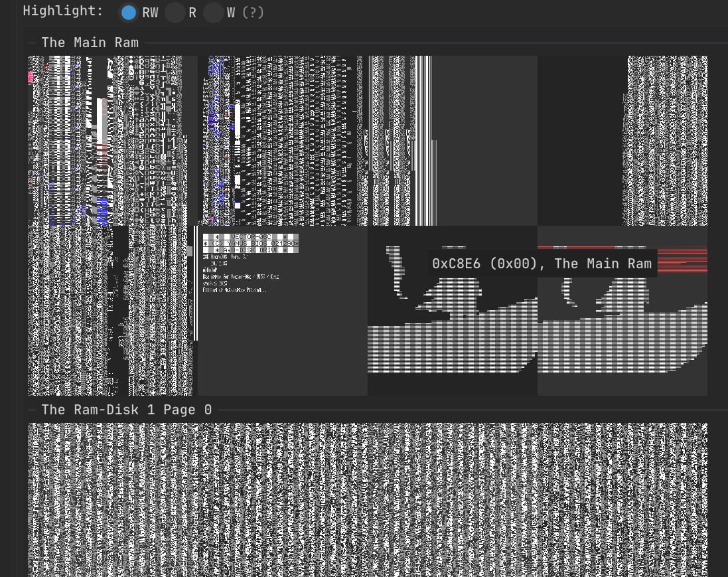This screenshot has width=728, height=577.
Task: Select the W highlight radio button
Action: pyautogui.click(x=213, y=12)
